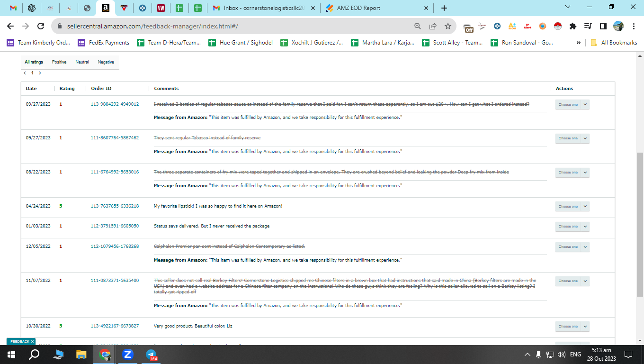The height and width of the screenshot is (364, 644).
Task: Open the globe icon browser tab
Action: (x=87, y=8)
